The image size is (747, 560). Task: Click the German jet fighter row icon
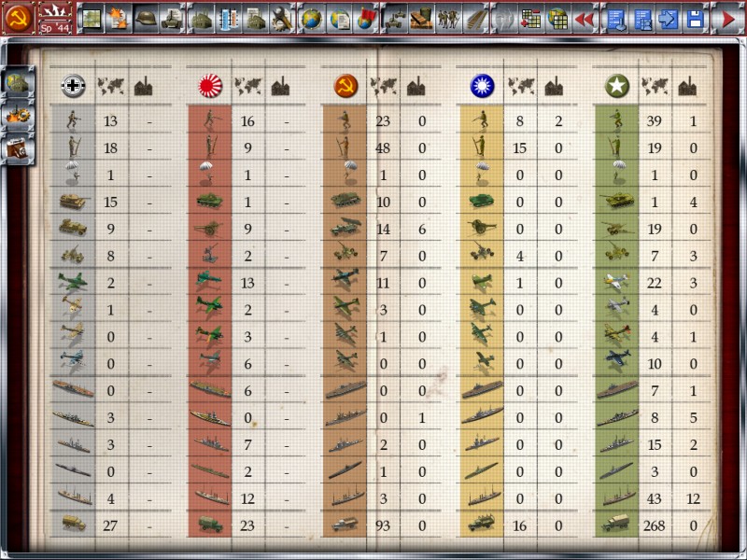[73, 282]
